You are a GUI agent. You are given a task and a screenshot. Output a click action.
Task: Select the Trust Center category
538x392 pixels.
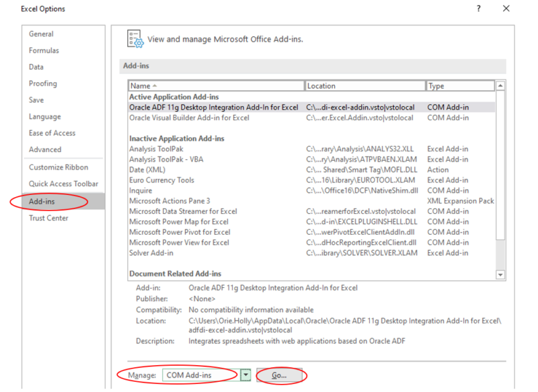(48, 218)
